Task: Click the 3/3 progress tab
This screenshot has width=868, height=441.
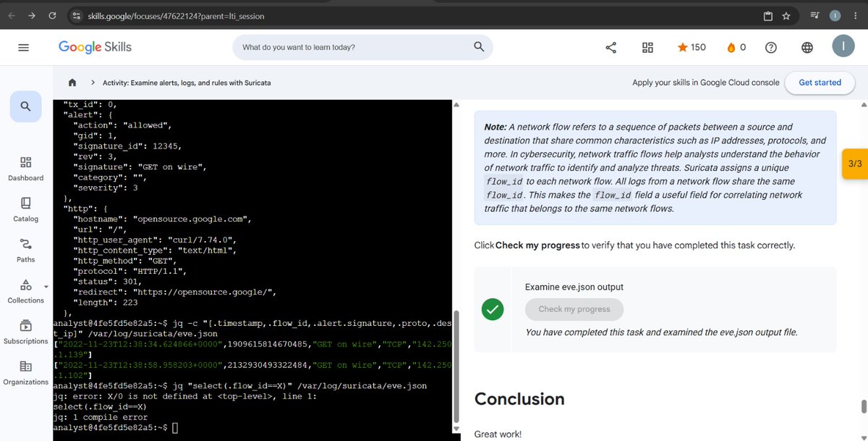Action: click(x=855, y=164)
